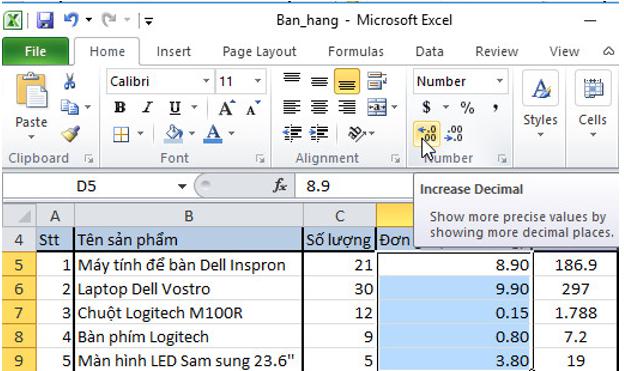Open the Font dialog launcher
624x371 pixels.
(260, 159)
